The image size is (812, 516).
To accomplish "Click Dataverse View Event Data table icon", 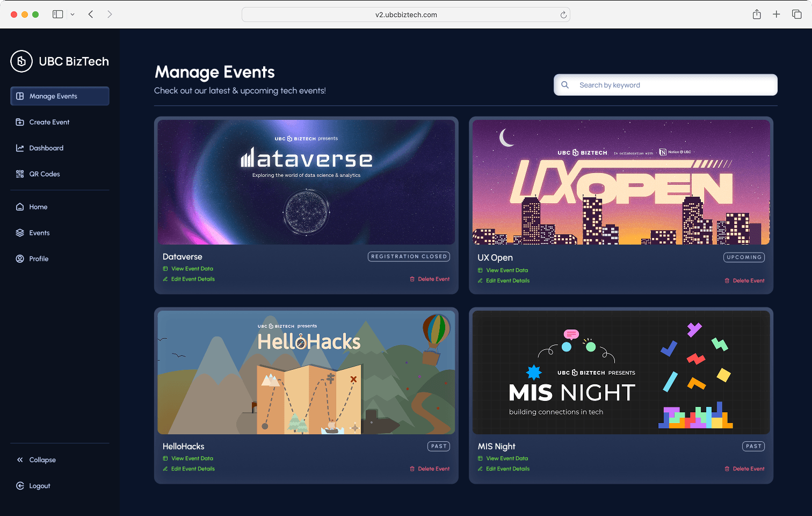I will pyautogui.click(x=165, y=269).
